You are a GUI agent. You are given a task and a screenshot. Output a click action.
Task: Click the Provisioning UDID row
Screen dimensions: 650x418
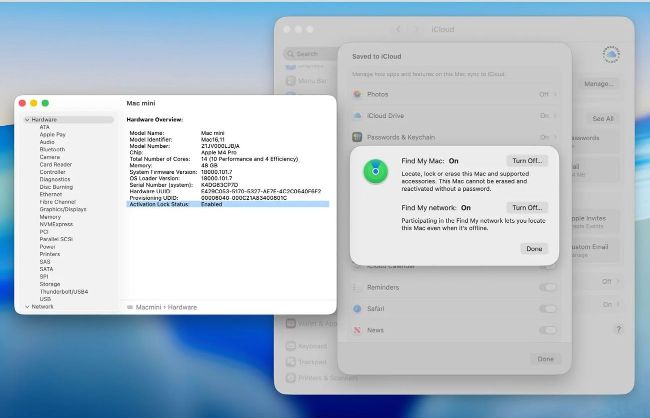[x=228, y=198]
